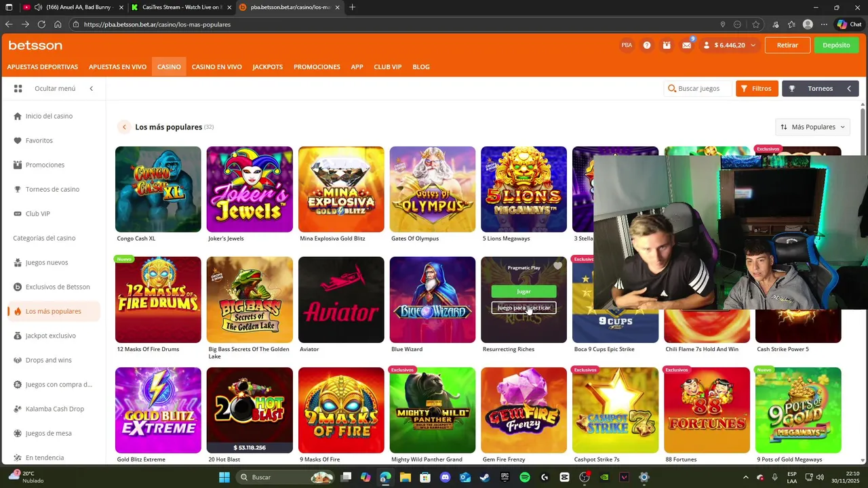The height and width of the screenshot is (488, 868).
Task: Open Spotify from taskbar
Action: point(525,477)
